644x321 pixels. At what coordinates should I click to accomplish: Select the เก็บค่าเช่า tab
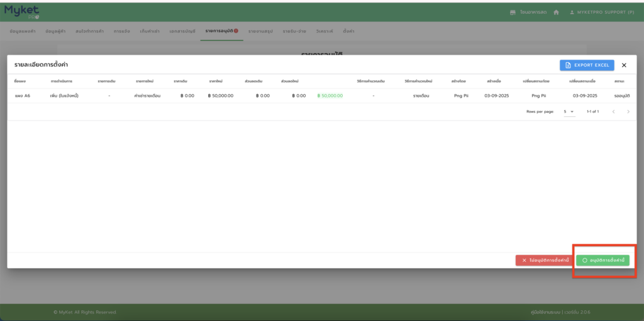(150, 31)
